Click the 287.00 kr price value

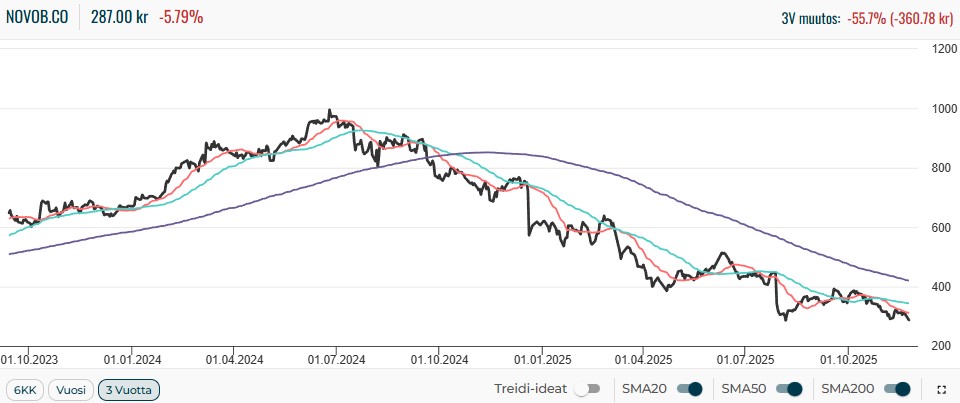tap(117, 18)
